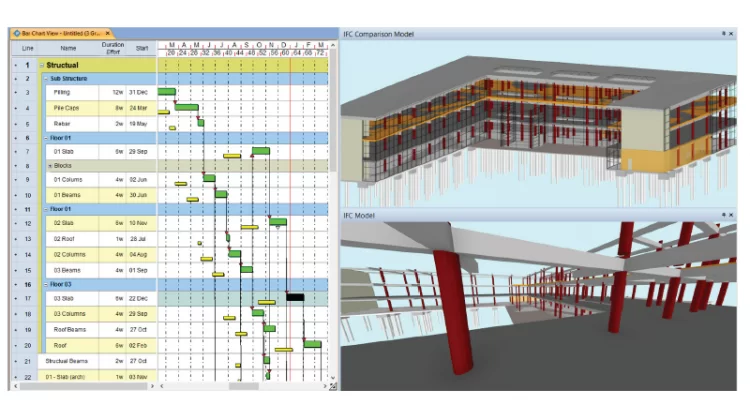Click the Duration Effort column header
Viewport: 750px width, 420px height.
point(112,47)
